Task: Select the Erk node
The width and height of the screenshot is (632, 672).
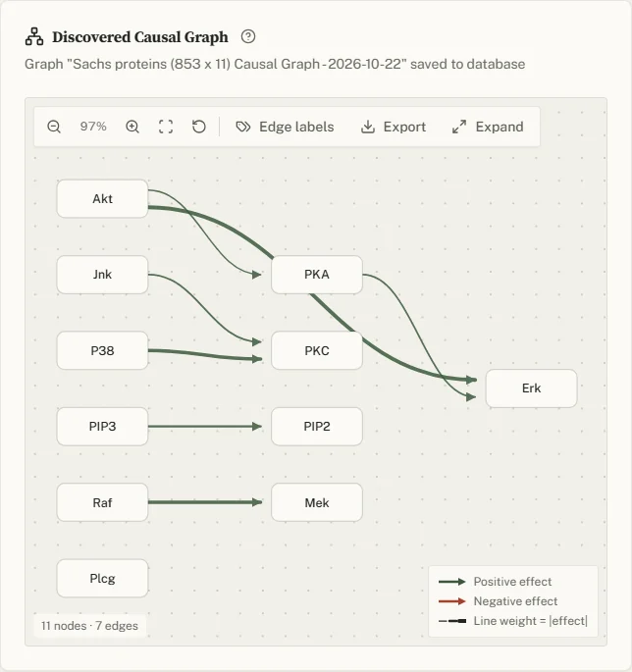Action: coord(531,388)
